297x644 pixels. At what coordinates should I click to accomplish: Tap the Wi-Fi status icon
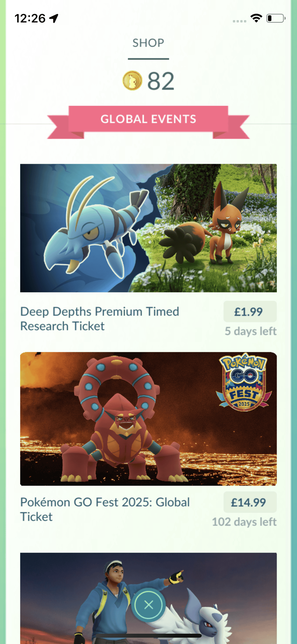256,18
